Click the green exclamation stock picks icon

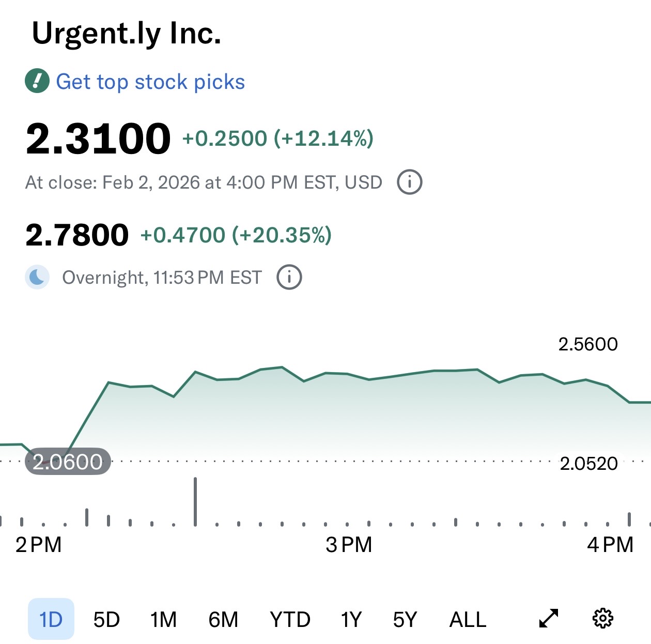click(x=37, y=81)
